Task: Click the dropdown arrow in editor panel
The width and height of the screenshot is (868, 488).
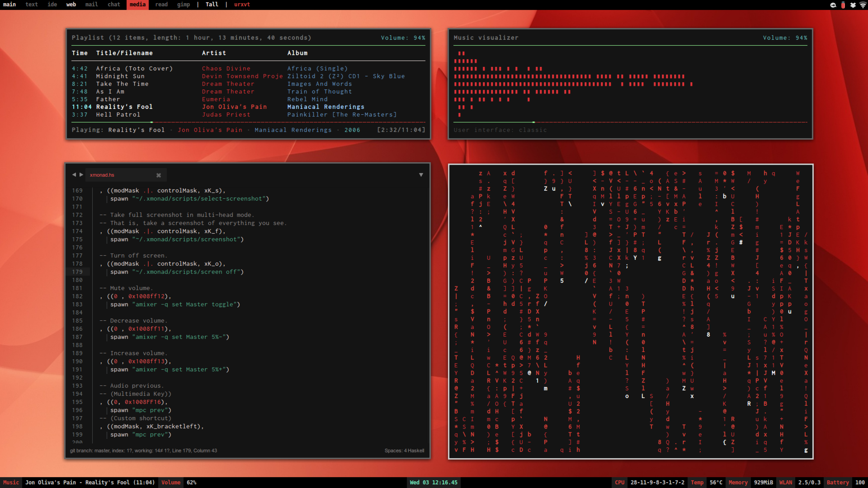Action: (x=421, y=174)
